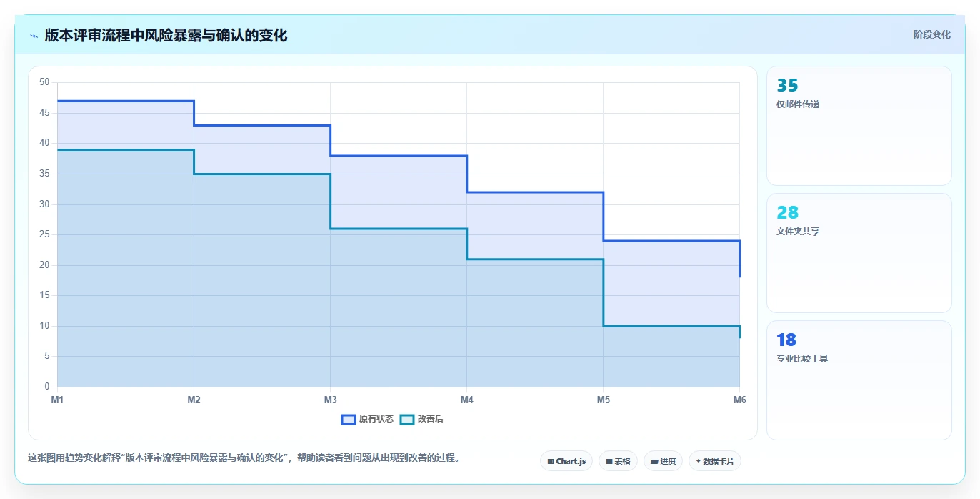This screenshot has width=980, height=499.
Task: Click the 表格 tag
Action: [618, 461]
